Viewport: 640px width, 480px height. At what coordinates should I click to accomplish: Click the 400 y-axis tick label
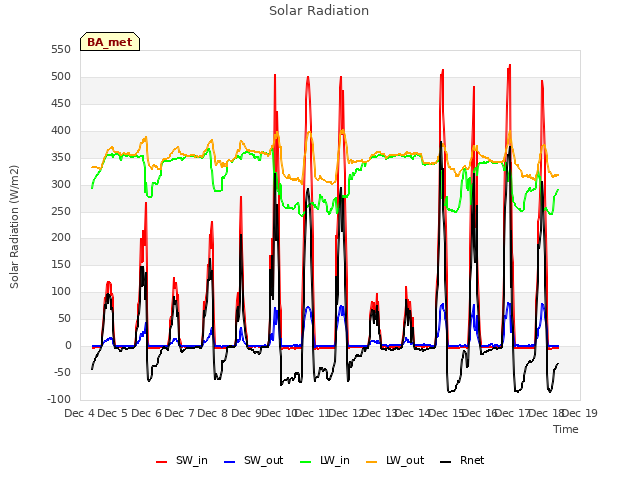click(x=61, y=131)
